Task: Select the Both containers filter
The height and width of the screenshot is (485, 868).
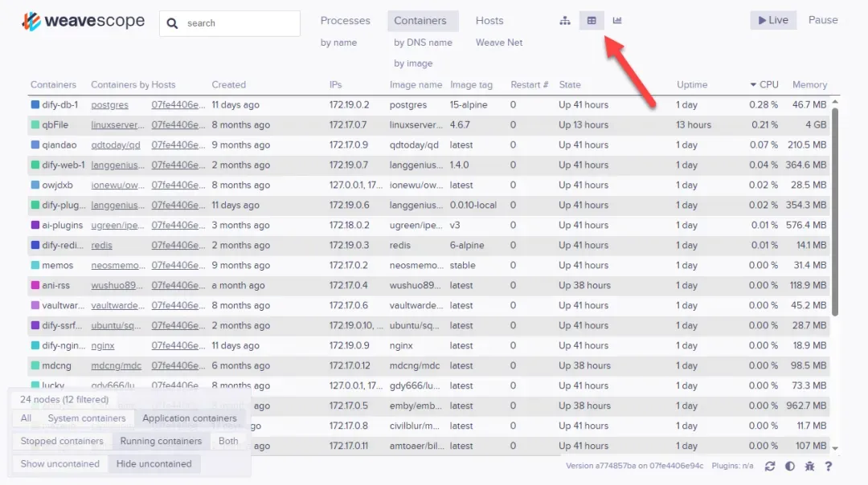Action: (x=228, y=441)
